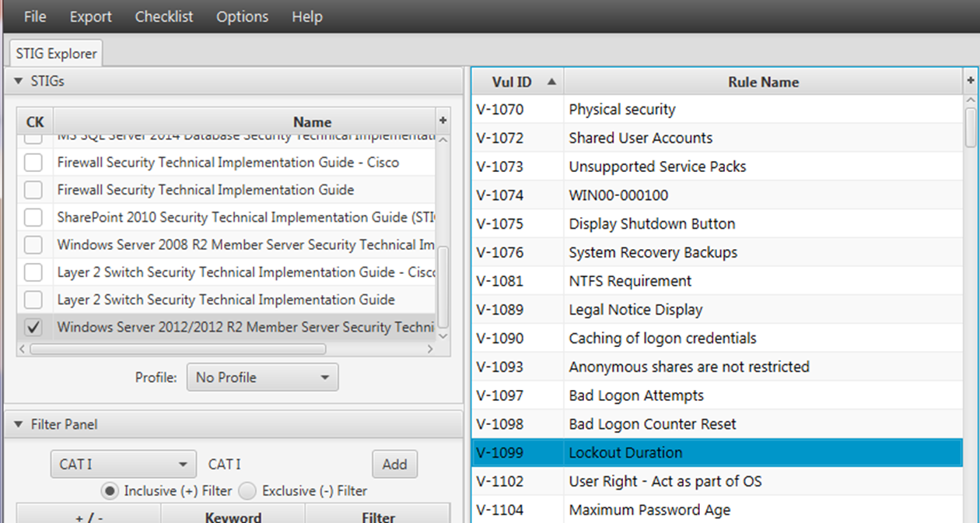This screenshot has height=523, width=980.
Task: Click the STIG list horizontal scrollbar thumb
Action: (177, 349)
